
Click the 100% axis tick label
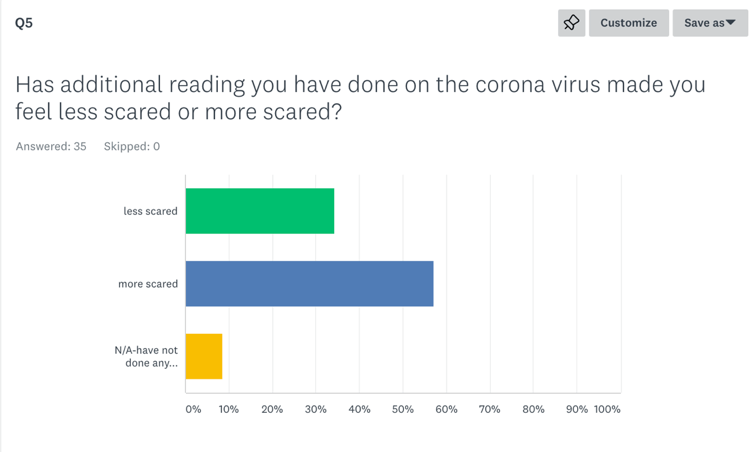(607, 409)
